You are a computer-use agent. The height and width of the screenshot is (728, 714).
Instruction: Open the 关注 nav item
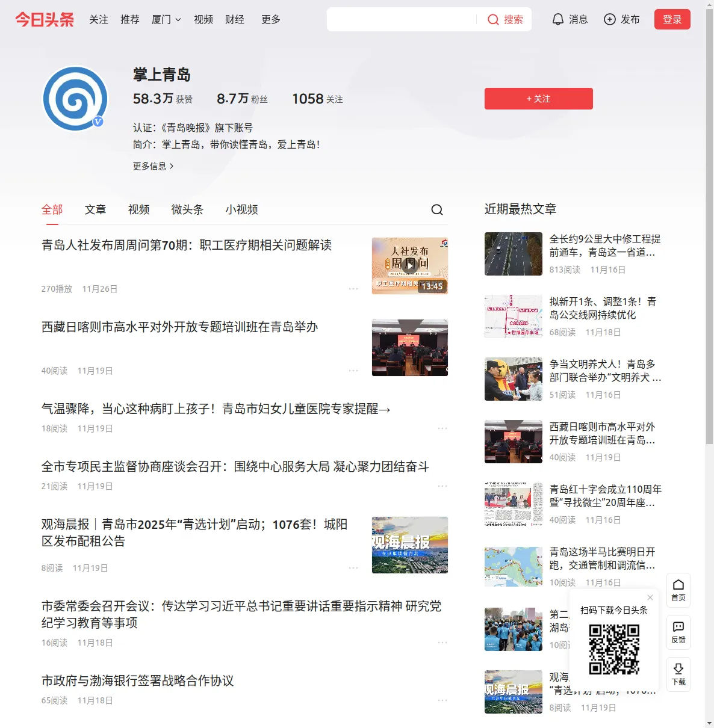point(99,19)
